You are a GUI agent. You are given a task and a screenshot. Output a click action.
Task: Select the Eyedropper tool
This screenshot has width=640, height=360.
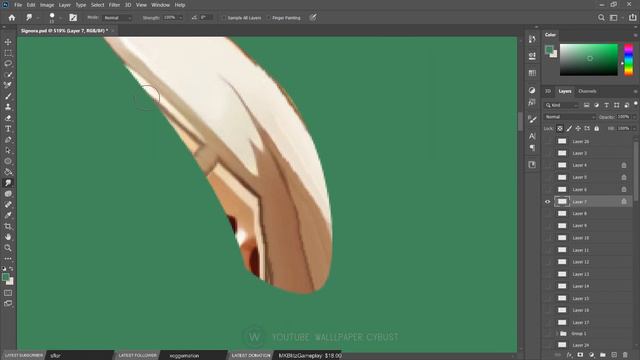pyautogui.click(x=8, y=215)
